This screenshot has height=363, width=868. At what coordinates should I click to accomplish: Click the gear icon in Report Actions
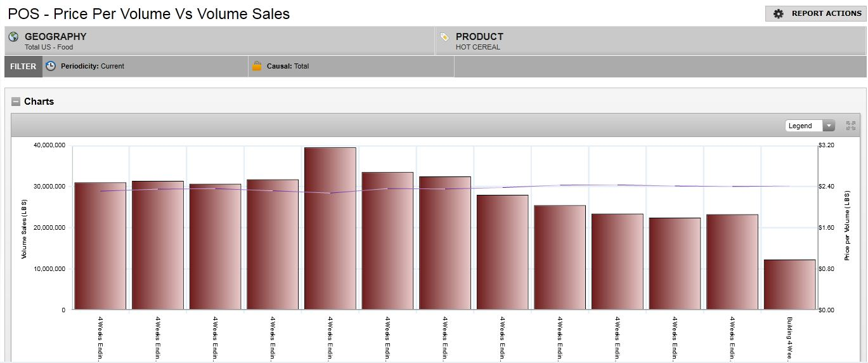779,13
